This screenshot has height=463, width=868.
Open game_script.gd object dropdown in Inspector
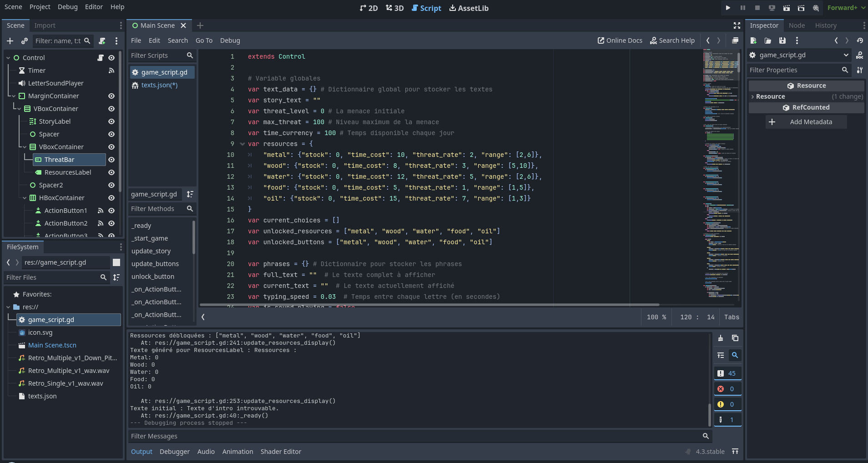(799, 55)
